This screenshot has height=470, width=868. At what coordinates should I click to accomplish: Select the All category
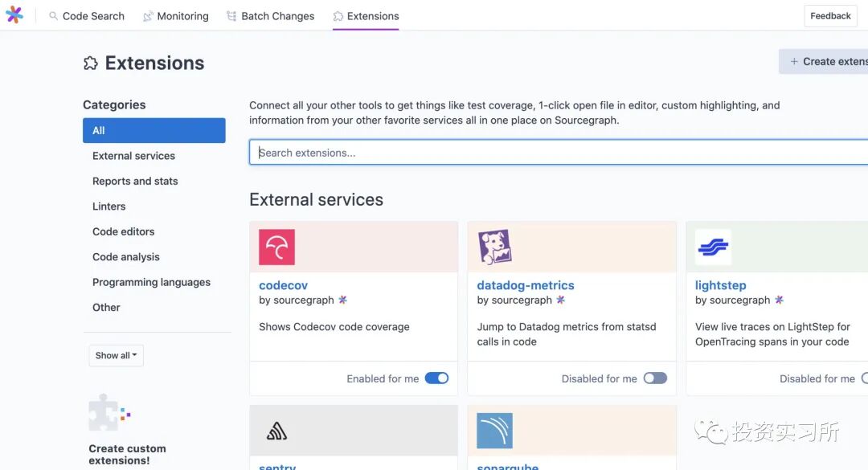154,130
